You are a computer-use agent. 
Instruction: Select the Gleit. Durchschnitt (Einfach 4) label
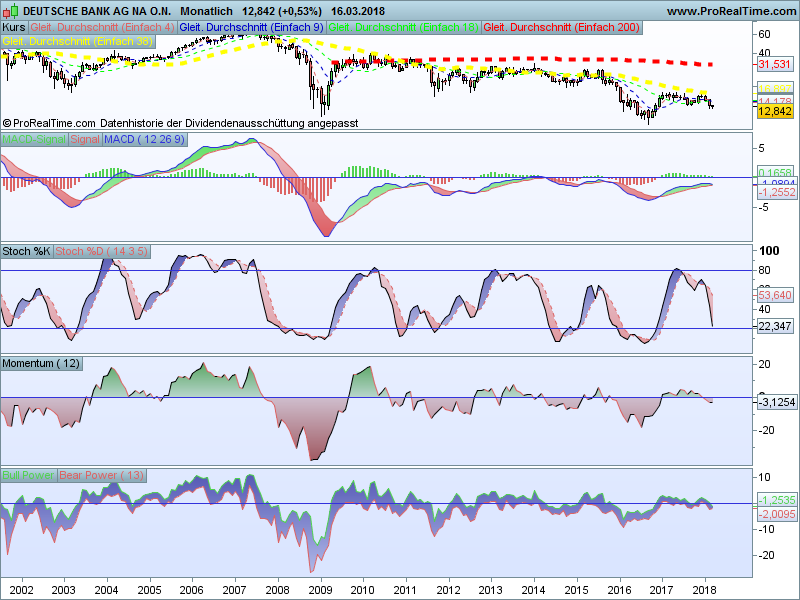pyautogui.click(x=102, y=28)
